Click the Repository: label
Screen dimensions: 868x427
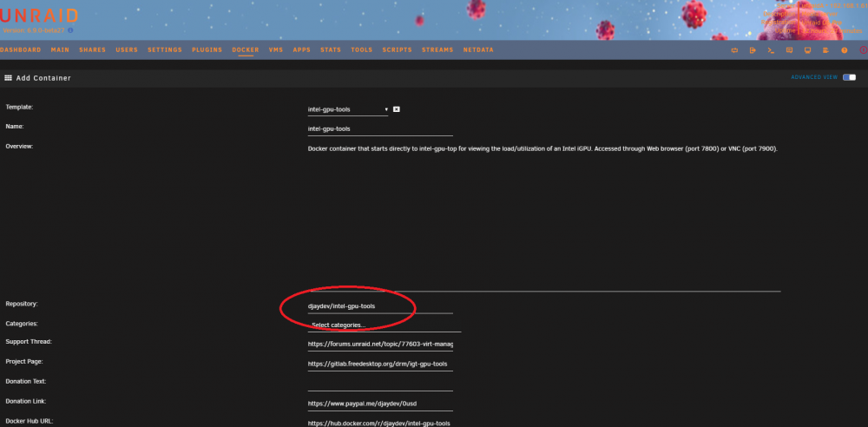point(22,304)
